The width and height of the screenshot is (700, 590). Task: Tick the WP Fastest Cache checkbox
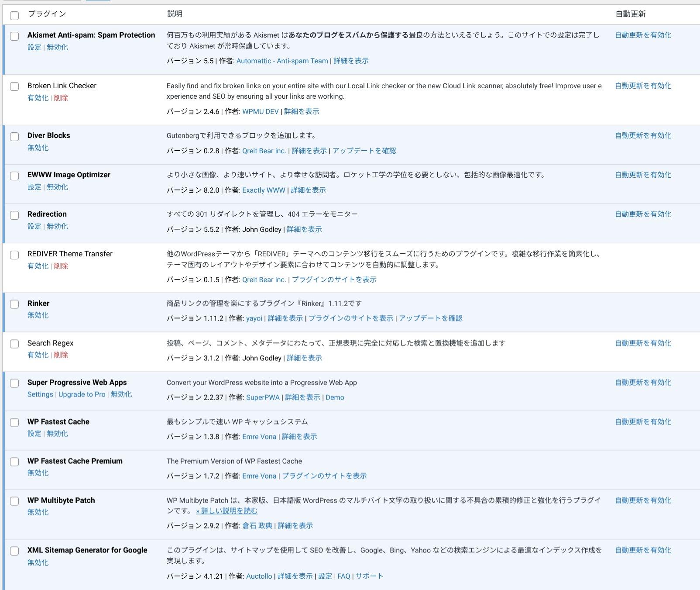(14, 423)
